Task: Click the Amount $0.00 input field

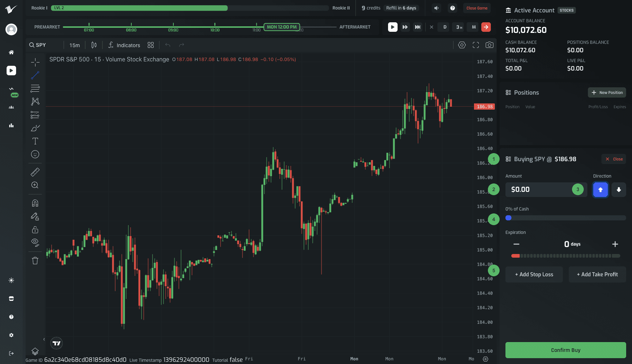Action: coord(546,190)
